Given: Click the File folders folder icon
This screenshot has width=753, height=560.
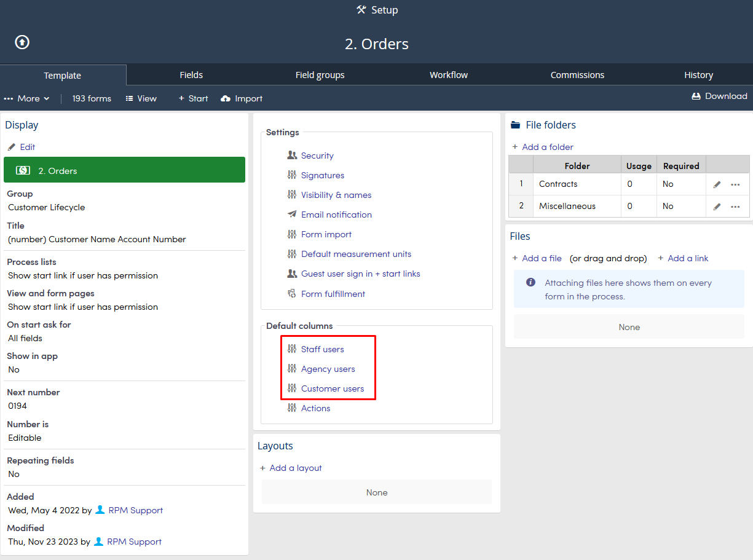Looking at the screenshot, I should (x=516, y=125).
